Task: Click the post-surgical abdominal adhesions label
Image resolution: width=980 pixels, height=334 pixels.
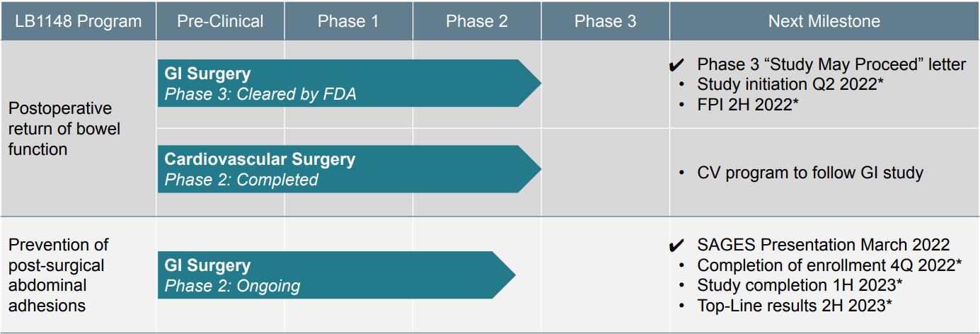Action: 58,275
